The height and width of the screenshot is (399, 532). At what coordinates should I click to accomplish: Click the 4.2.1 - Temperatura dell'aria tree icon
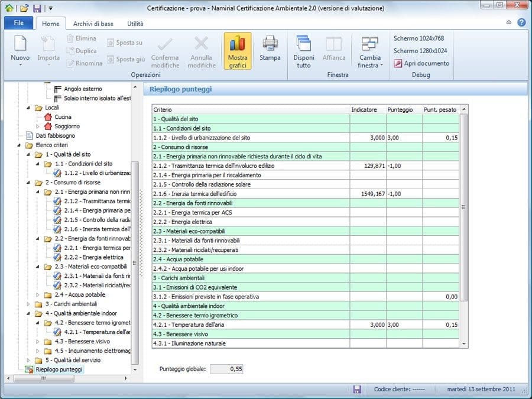pos(57,332)
